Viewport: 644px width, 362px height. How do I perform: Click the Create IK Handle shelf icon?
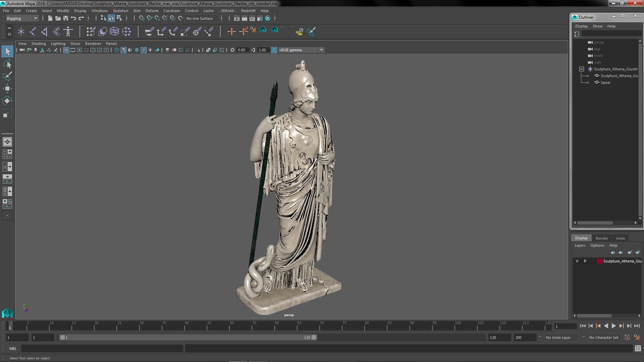click(45, 32)
